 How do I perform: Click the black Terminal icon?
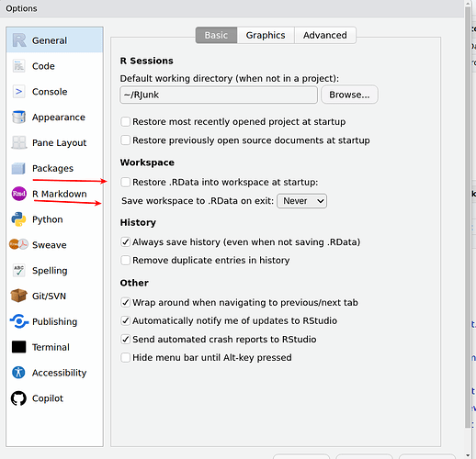click(18, 347)
